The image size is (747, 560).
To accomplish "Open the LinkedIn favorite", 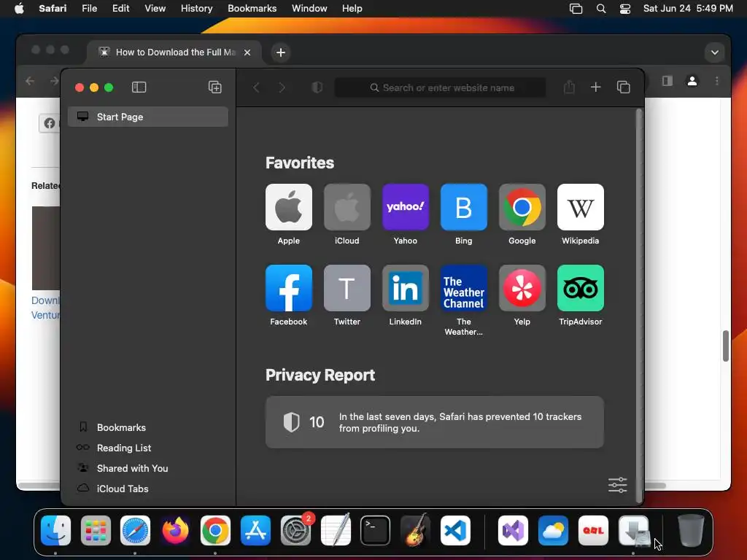I will click(x=406, y=288).
